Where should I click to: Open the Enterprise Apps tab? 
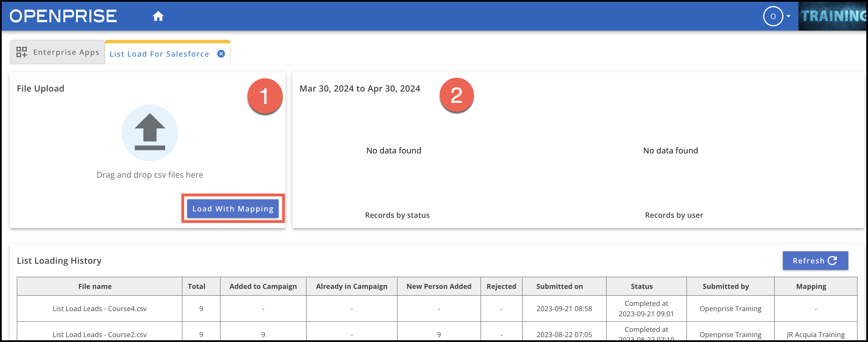click(66, 52)
